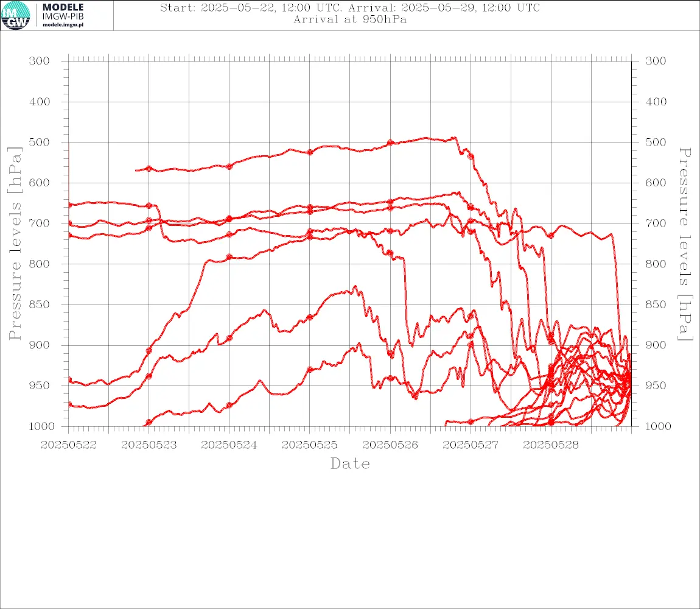Screen dimensions: 700x609
Task: Click the left axis 950 label
Action: click(40, 385)
